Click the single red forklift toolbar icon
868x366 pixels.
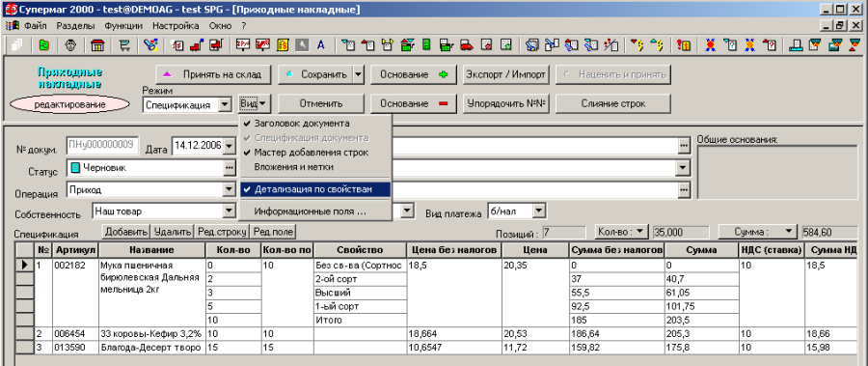(197, 45)
